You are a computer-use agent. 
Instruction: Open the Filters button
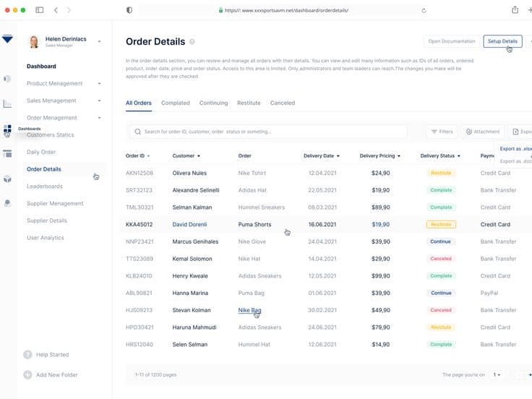(442, 132)
